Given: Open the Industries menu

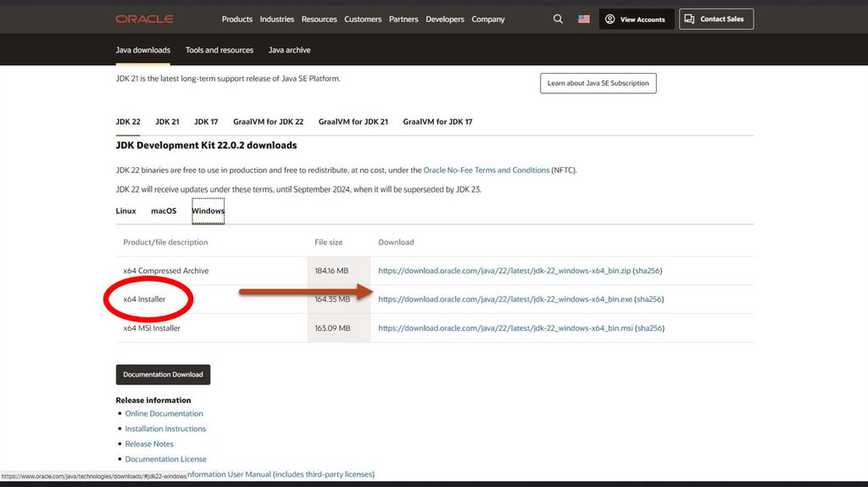Looking at the screenshot, I should (x=277, y=19).
